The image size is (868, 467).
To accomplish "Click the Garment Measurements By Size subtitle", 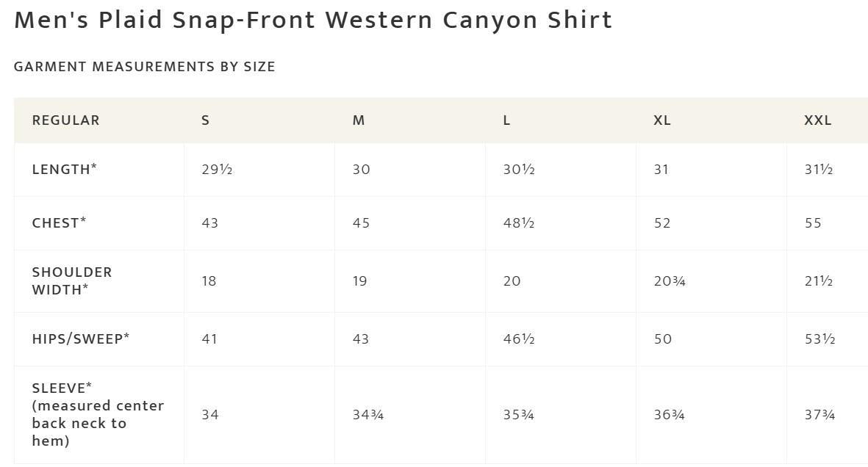I will pyautogui.click(x=145, y=67).
